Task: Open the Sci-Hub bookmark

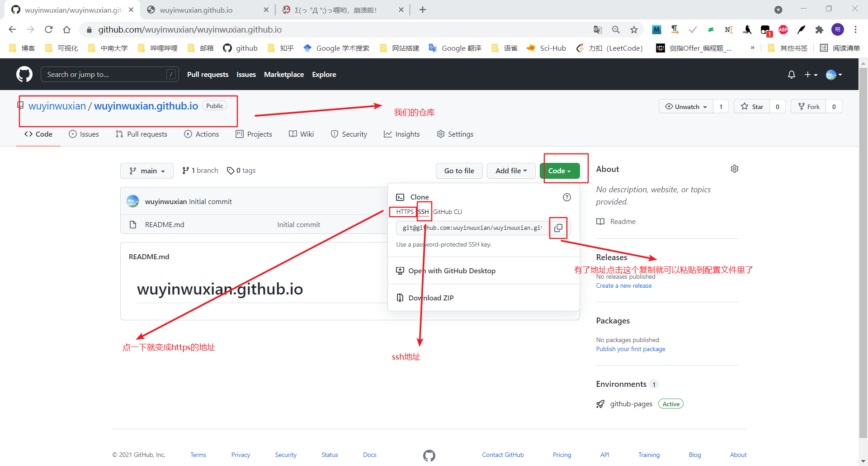Action: [x=547, y=48]
